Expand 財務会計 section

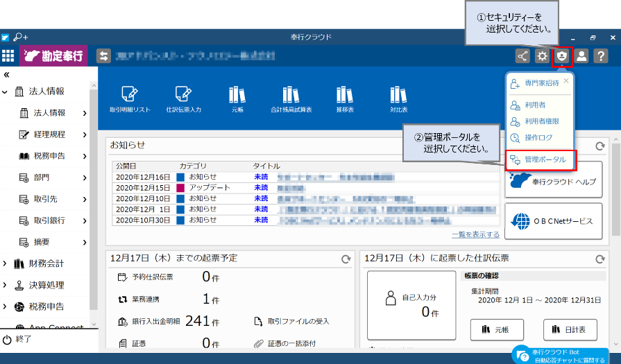click(5, 263)
